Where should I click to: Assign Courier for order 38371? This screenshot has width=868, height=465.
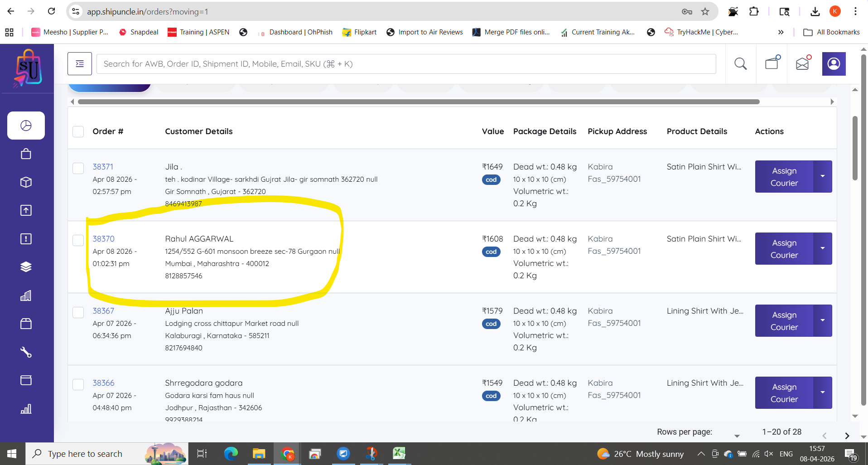coord(784,177)
